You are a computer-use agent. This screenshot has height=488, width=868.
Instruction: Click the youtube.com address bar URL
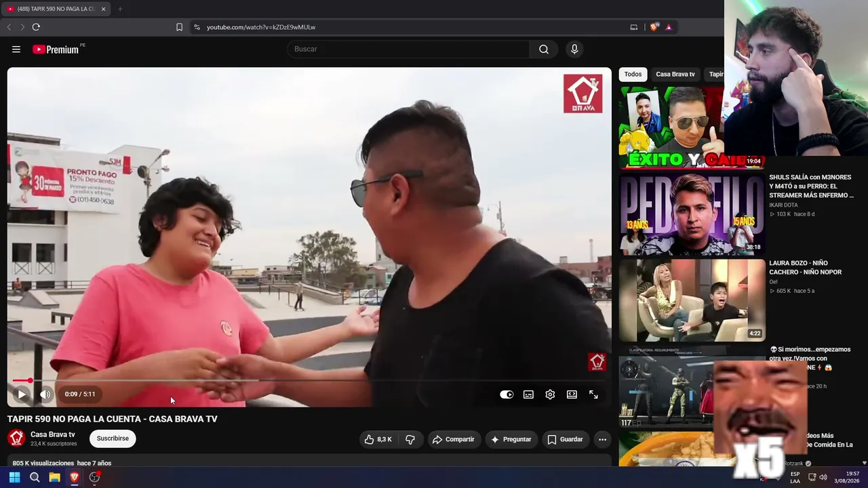[261, 27]
